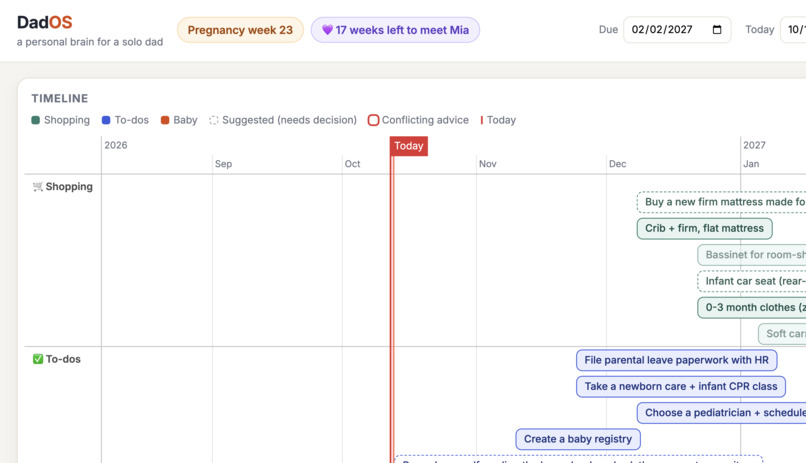Click the Shopping legend label

(x=67, y=120)
